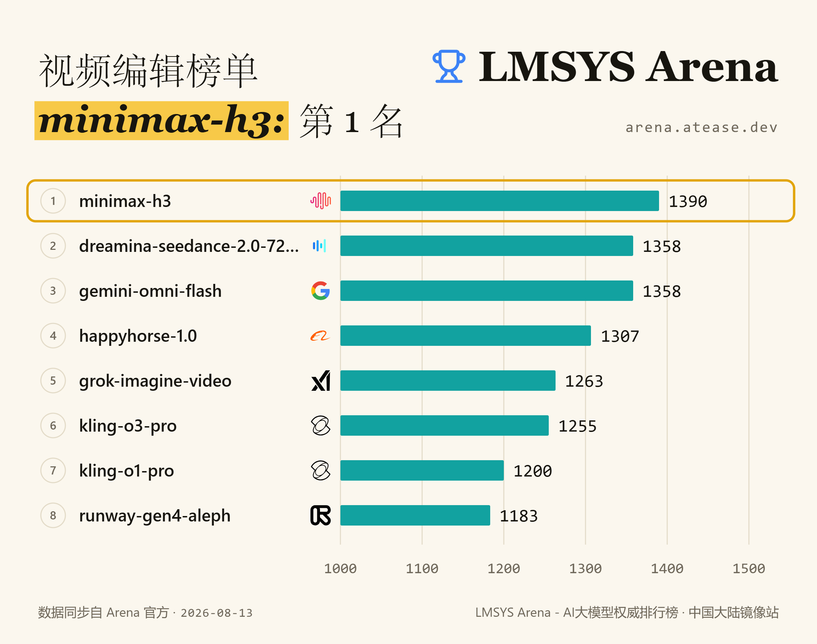Click the 1200 axis label
817x644 pixels.
[504, 568]
